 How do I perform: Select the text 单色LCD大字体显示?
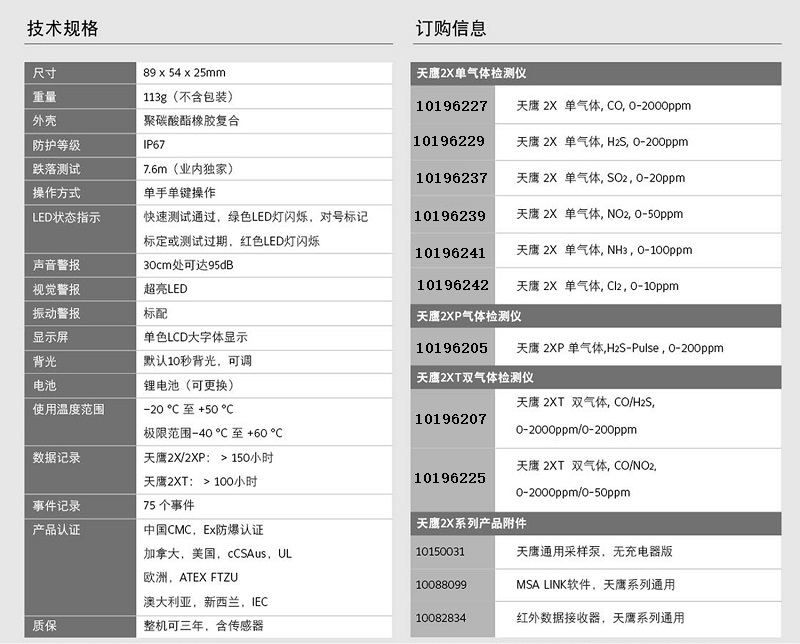(x=195, y=337)
